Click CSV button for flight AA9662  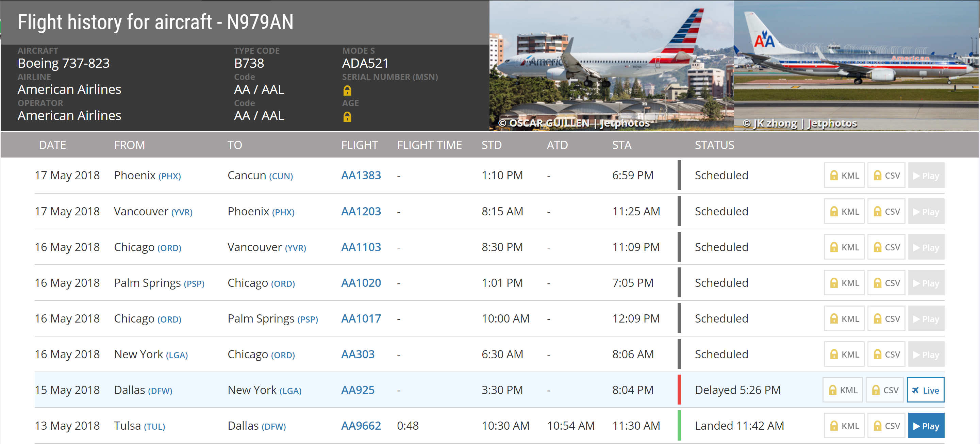pyautogui.click(x=886, y=426)
